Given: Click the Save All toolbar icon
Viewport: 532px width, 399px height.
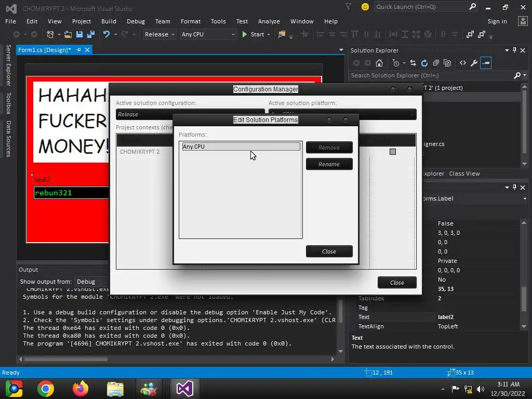Looking at the screenshot, I should tap(91, 34).
